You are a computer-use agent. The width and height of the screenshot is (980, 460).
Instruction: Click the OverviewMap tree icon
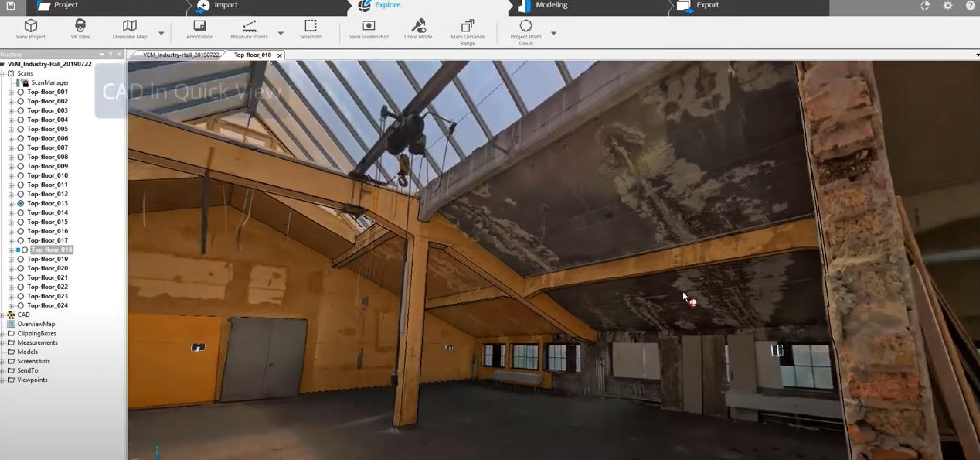pyautogui.click(x=11, y=324)
